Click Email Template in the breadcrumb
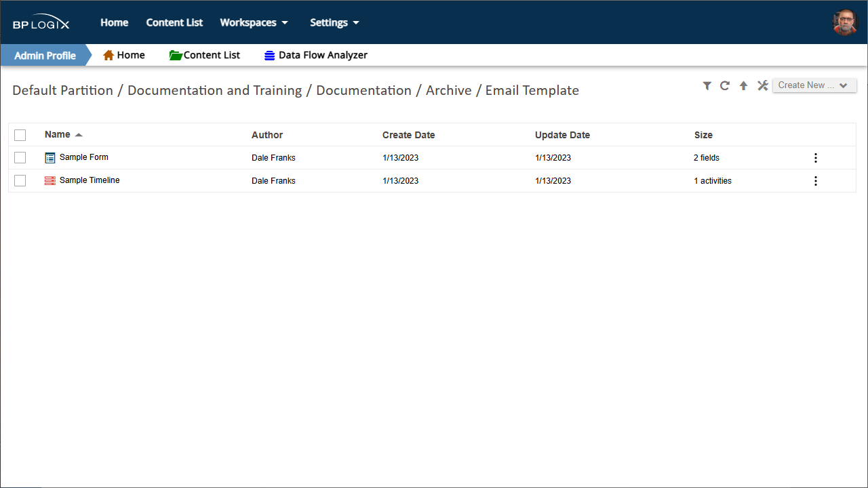The width and height of the screenshot is (868, 488). coord(532,90)
